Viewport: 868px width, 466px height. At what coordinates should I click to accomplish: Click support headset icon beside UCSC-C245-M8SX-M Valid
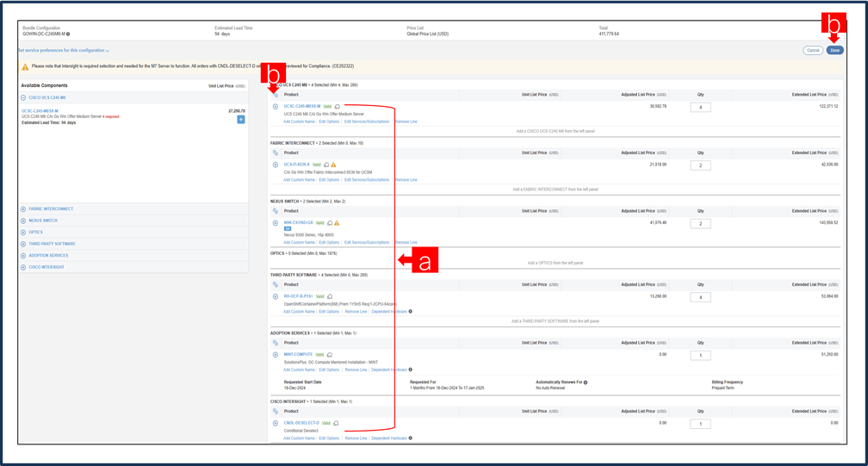pyautogui.click(x=338, y=106)
